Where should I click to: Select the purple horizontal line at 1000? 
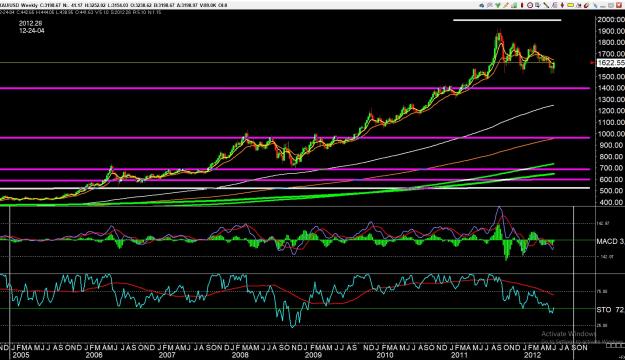(295, 138)
